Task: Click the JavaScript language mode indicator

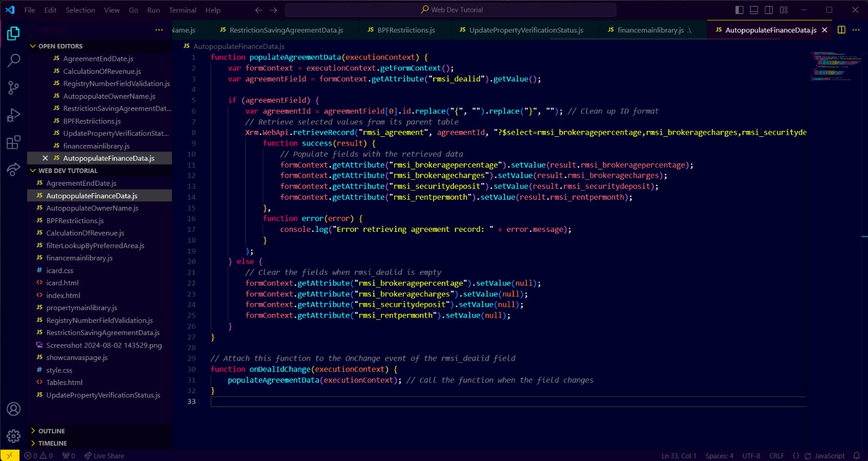Action: click(829, 456)
